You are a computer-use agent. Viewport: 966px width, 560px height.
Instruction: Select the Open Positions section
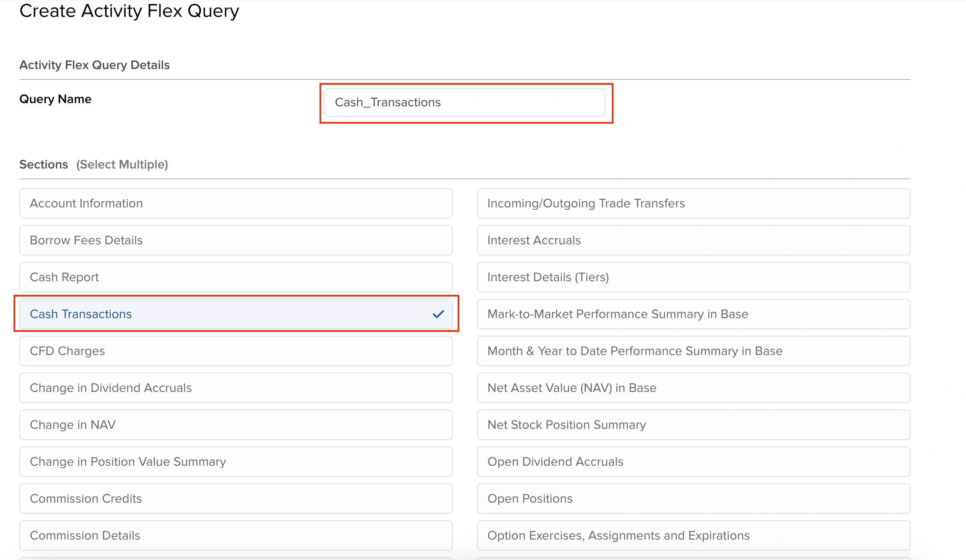point(693,499)
